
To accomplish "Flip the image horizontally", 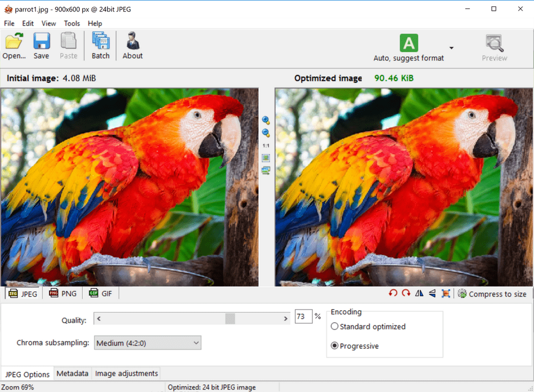I will pos(419,293).
